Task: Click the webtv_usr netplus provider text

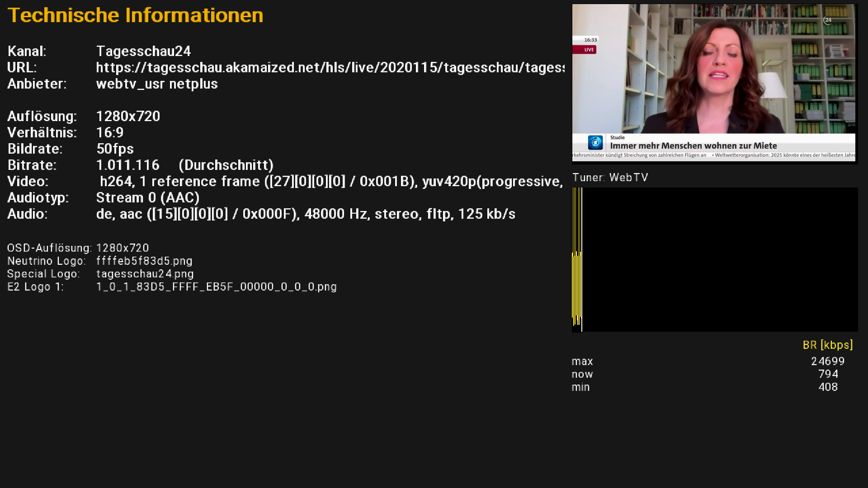Action: click(156, 84)
